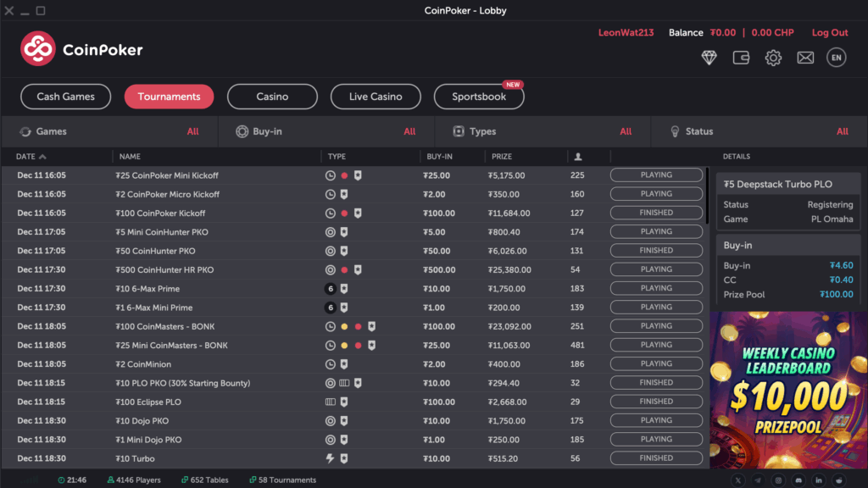
Task: Click the target icon on ₮10 Dojo PKO
Action: pos(331,420)
